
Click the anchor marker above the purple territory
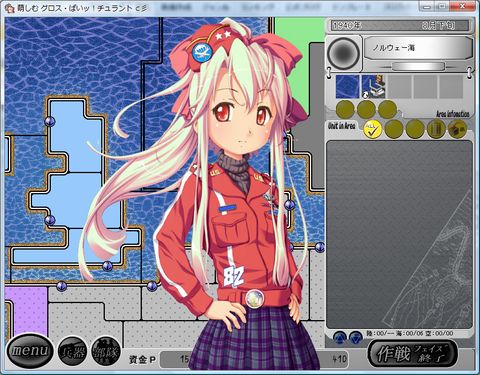(x=61, y=286)
